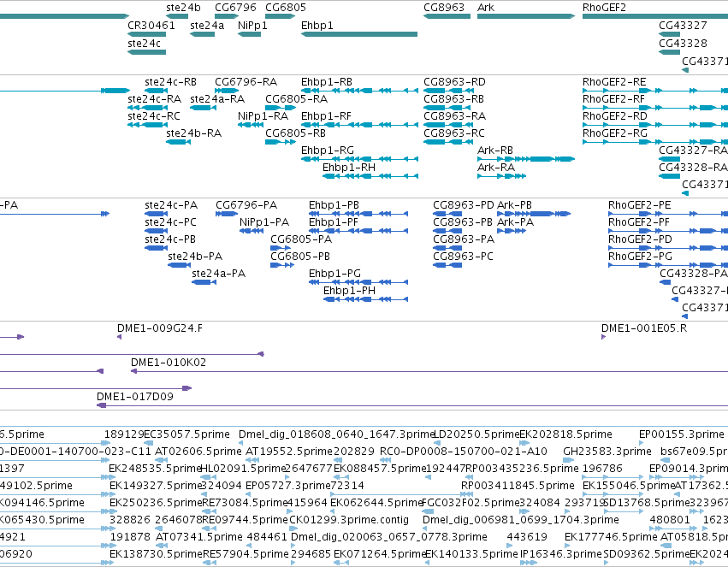Image resolution: width=728 pixels, height=567 pixels.
Task: Click protein RhoGEF2-PG
Action: [x=640, y=257]
